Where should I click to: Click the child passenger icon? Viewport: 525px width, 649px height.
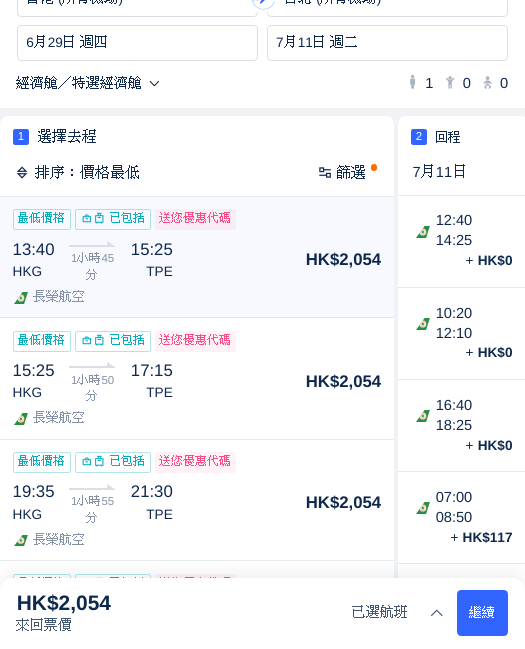point(450,82)
